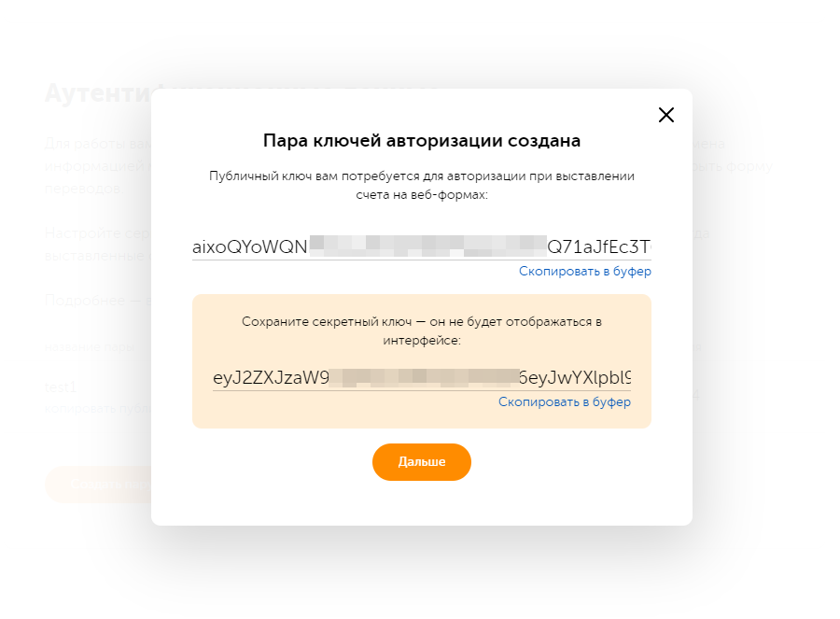Select the faded test1 key pair row
Screen dimensions: 840x619
coord(60,387)
